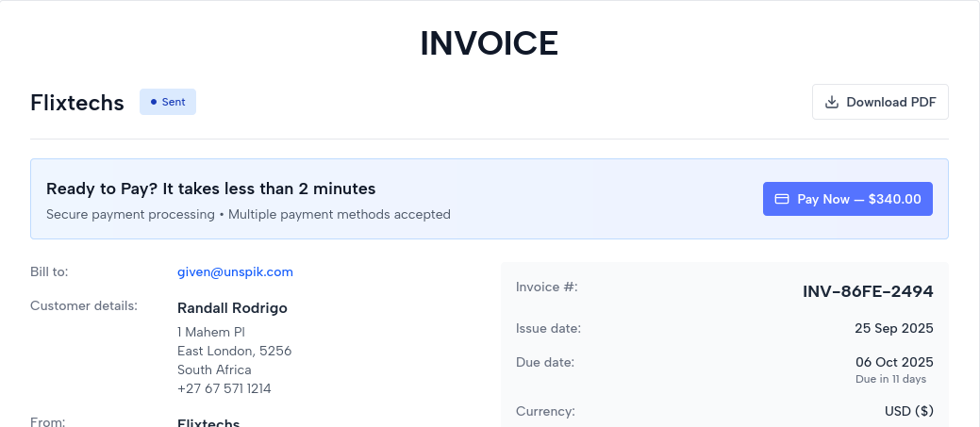Click the download icon in Download PDF
This screenshot has height=427, width=980.
pyautogui.click(x=832, y=103)
